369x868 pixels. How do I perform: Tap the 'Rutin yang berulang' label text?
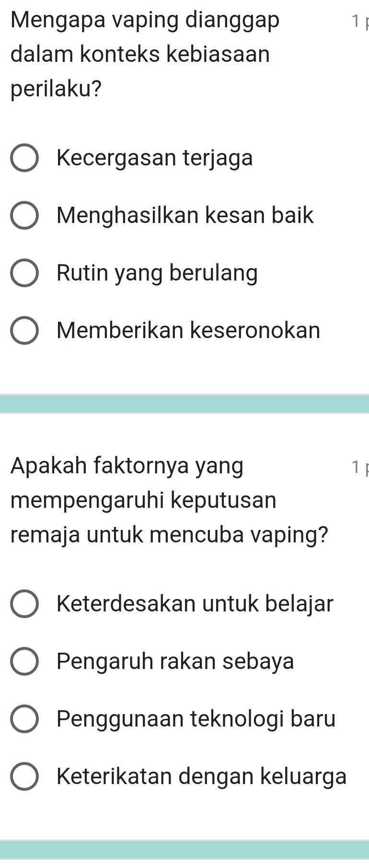click(157, 273)
